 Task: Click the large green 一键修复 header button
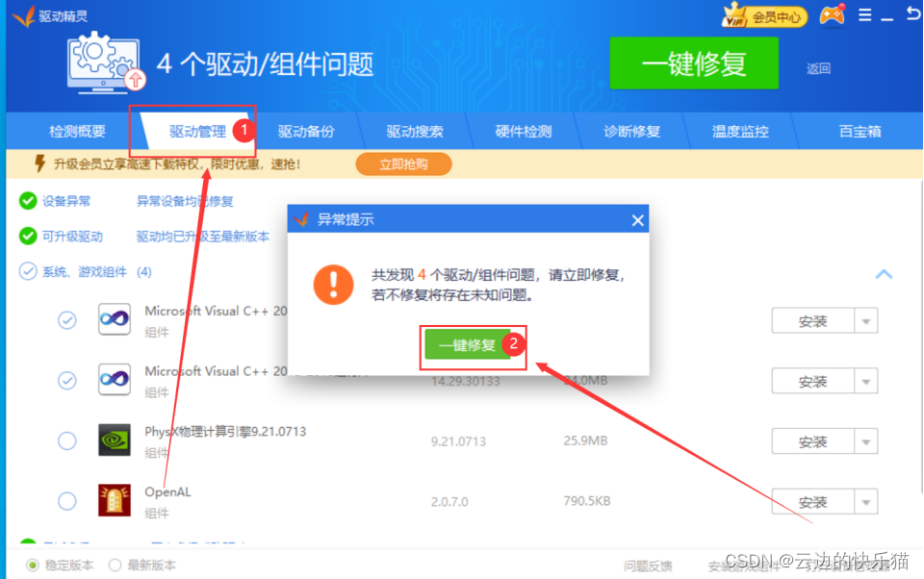[694, 63]
